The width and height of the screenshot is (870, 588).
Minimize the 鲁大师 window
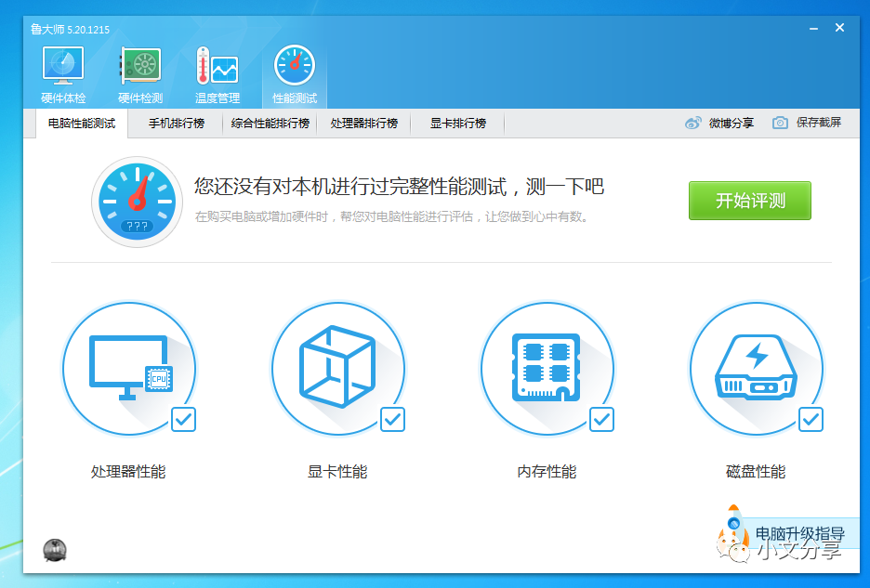(x=813, y=28)
